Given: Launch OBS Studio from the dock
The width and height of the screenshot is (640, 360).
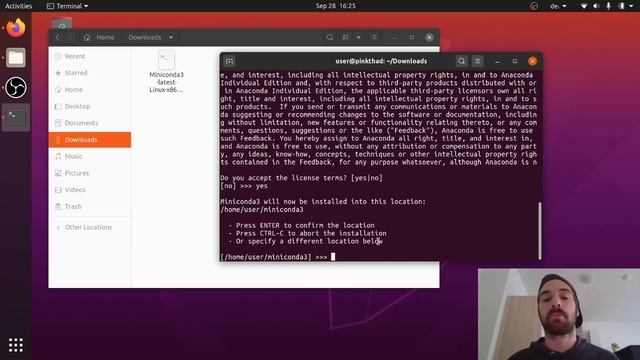Looking at the screenshot, I should coord(16,87).
